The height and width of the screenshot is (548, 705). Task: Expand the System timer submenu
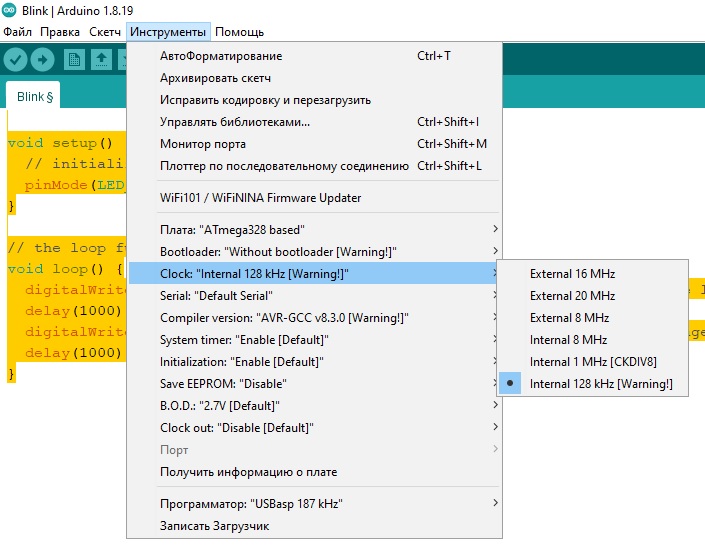point(314,339)
